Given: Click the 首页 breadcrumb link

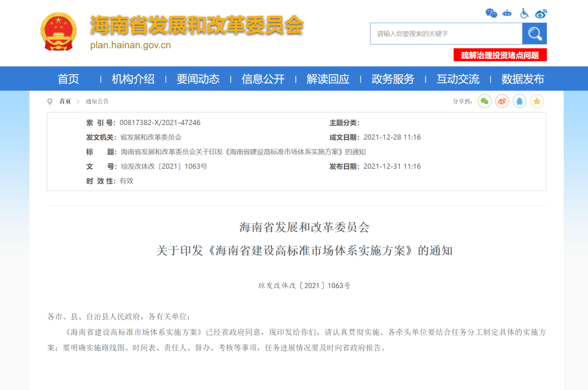Looking at the screenshot, I should click(x=65, y=102).
